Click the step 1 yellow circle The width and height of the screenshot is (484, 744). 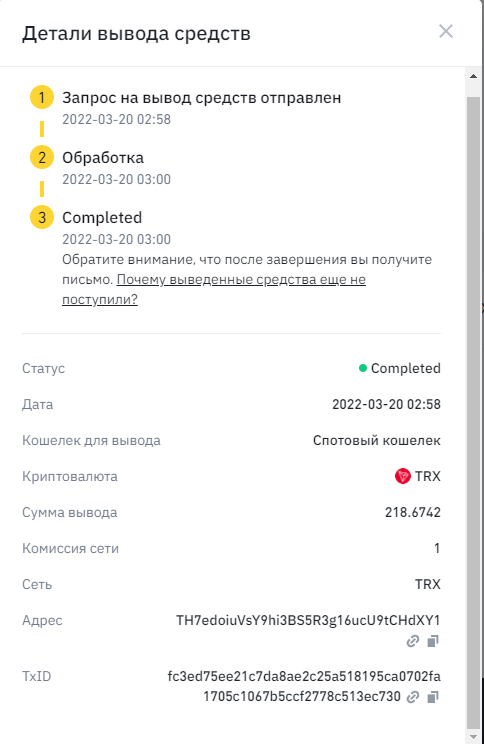point(42,97)
